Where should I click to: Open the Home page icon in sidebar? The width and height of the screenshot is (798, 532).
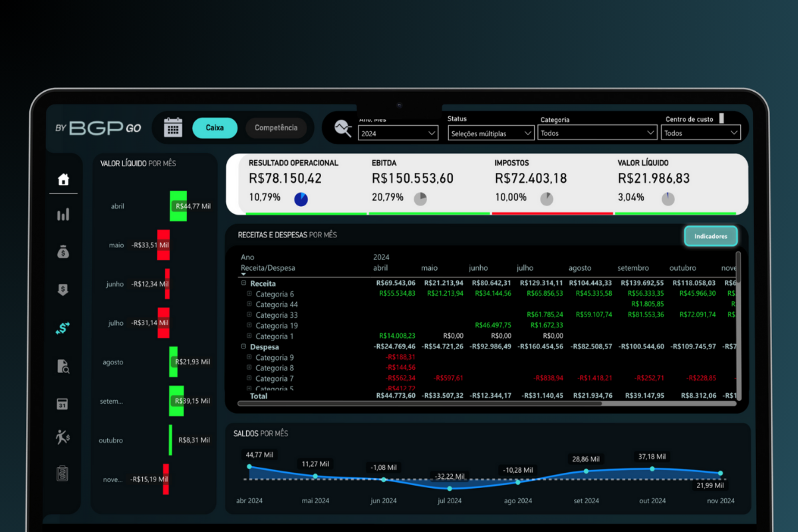(63, 180)
